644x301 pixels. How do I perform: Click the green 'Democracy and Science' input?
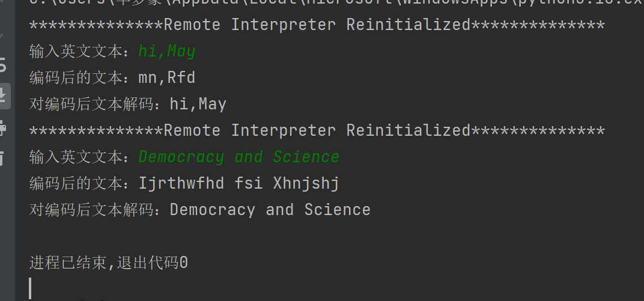point(239,157)
